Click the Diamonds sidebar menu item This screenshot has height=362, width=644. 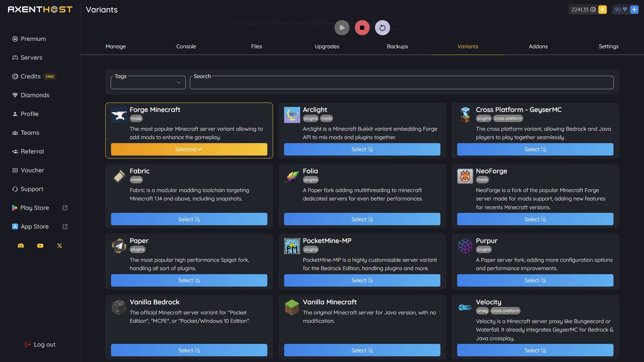(x=35, y=95)
